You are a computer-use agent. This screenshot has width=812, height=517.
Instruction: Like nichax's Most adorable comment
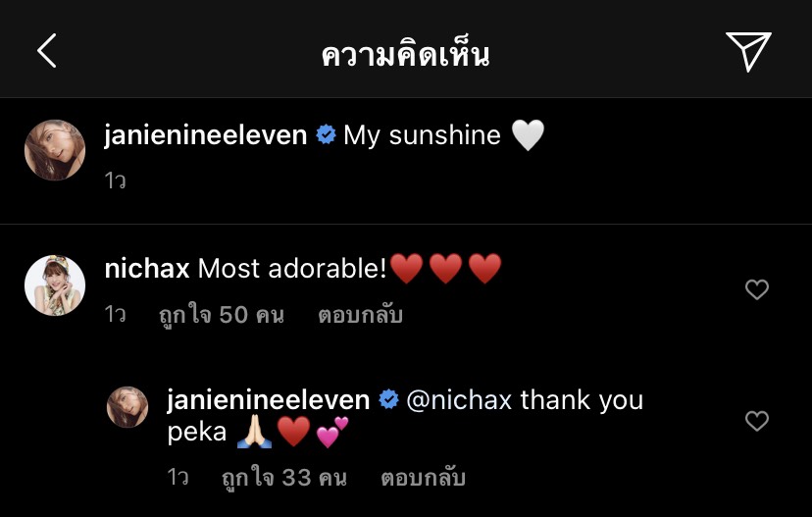pyautogui.click(x=756, y=289)
